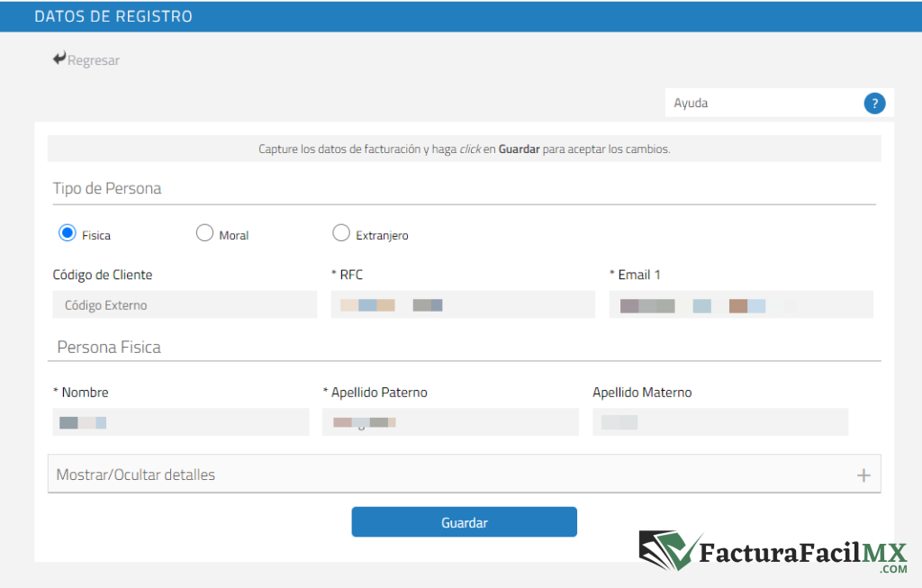The width and height of the screenshot is (922, 588).
Task: Click the Apellido Materno text field
Action: tap(720, 422)
